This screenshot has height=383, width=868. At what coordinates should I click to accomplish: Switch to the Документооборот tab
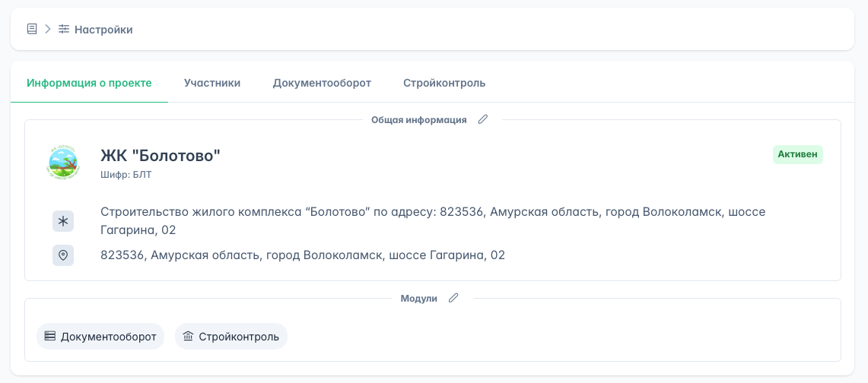tap(322, 83)
